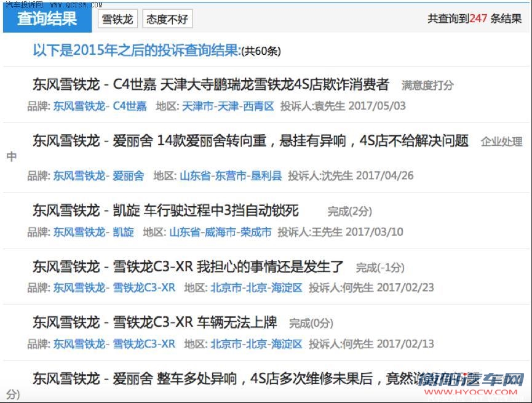Screen dimensions: 532x403
Task: Click 完成(0分) status label
Action: coord(311,323)
